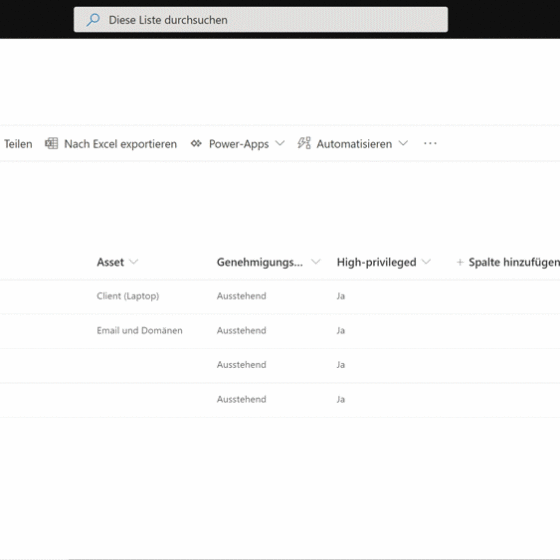The image size is (560, 560).
Task: Open the Asset column dropdown arrow
Action: [x=134, y=262]
